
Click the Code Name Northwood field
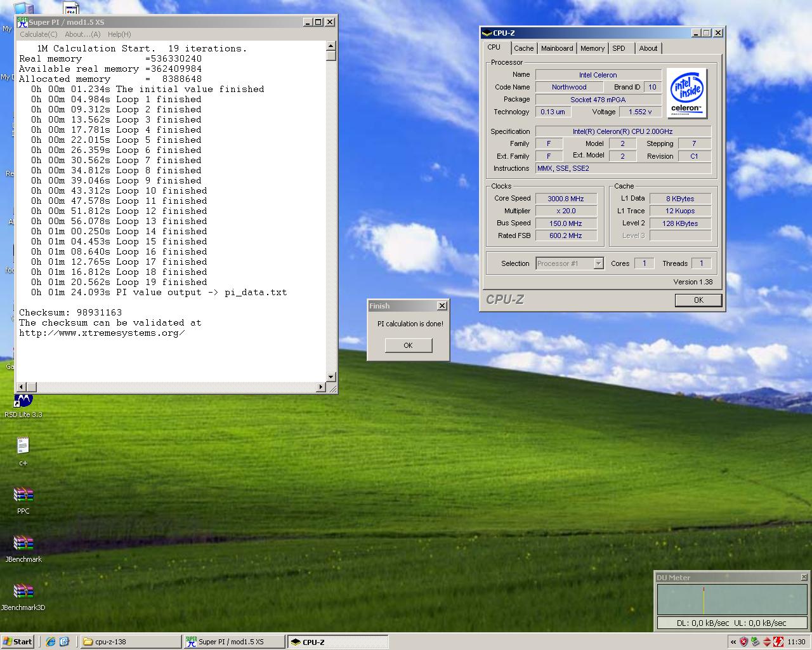(x=569, y=87)
